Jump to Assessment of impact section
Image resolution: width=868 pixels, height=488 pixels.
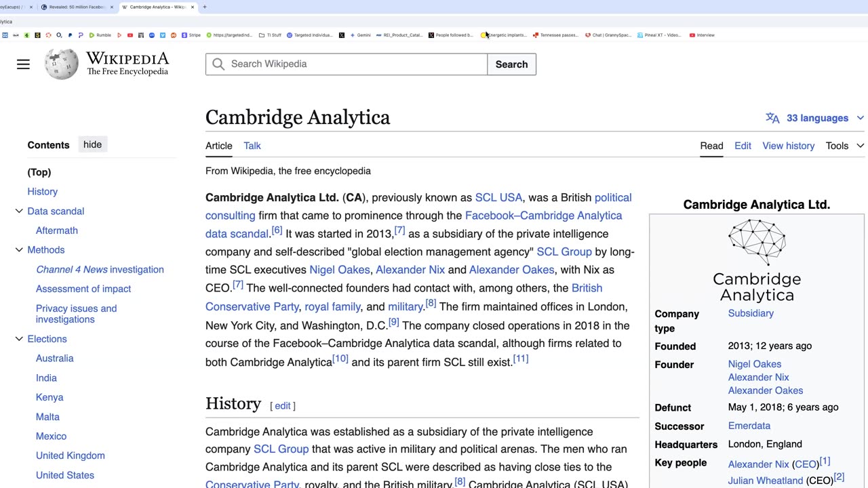tap(83, 289)
